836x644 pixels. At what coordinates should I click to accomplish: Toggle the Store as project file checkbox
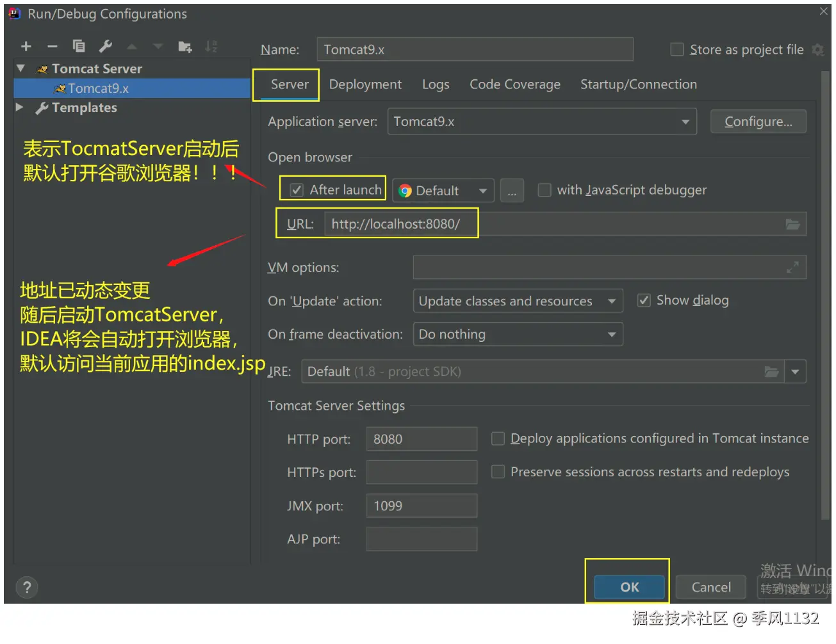pyautogui.click(x=676, y=49)
